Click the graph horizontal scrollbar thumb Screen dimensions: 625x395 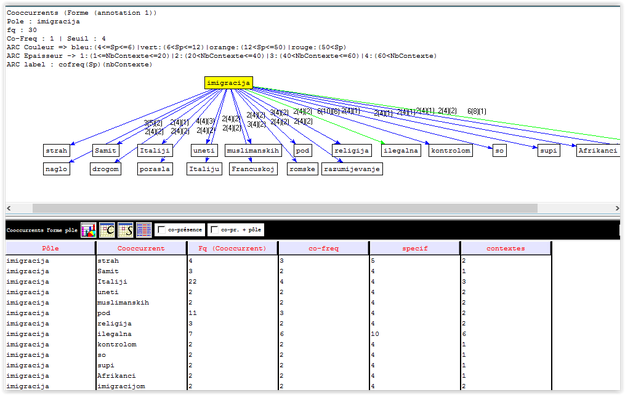[285, 208]
